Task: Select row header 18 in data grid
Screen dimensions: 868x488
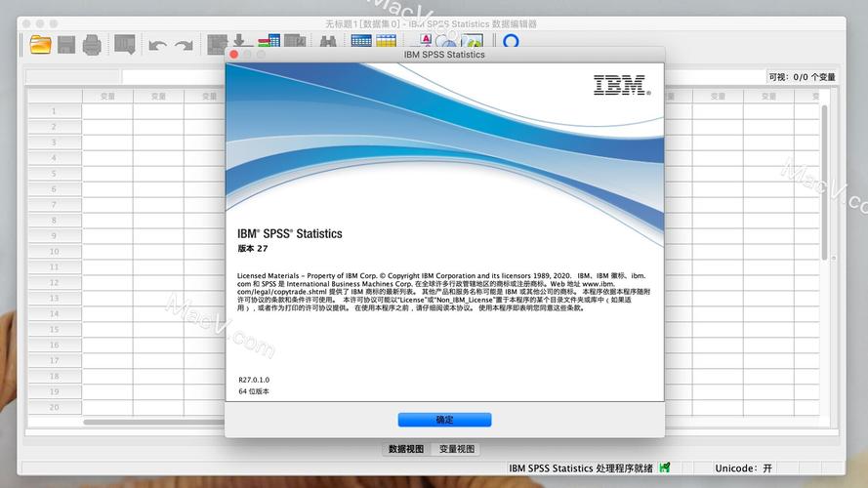Action: coord(55,376)
